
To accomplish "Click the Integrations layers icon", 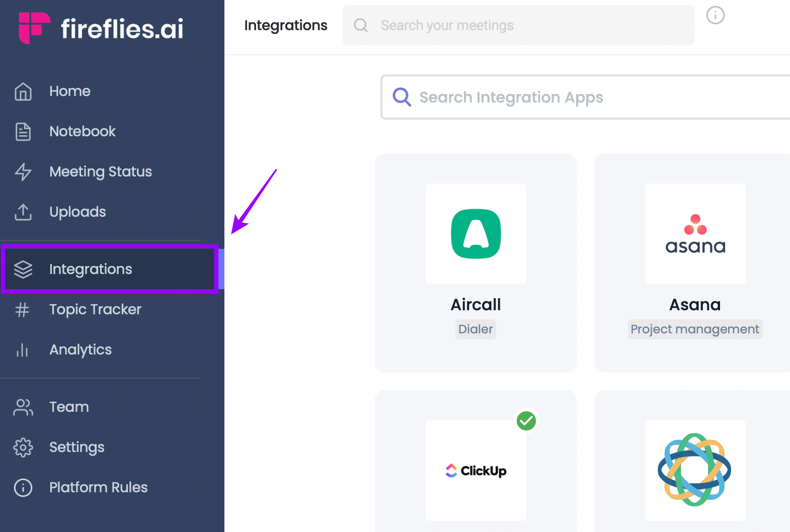I will click(x=23, y=269).
